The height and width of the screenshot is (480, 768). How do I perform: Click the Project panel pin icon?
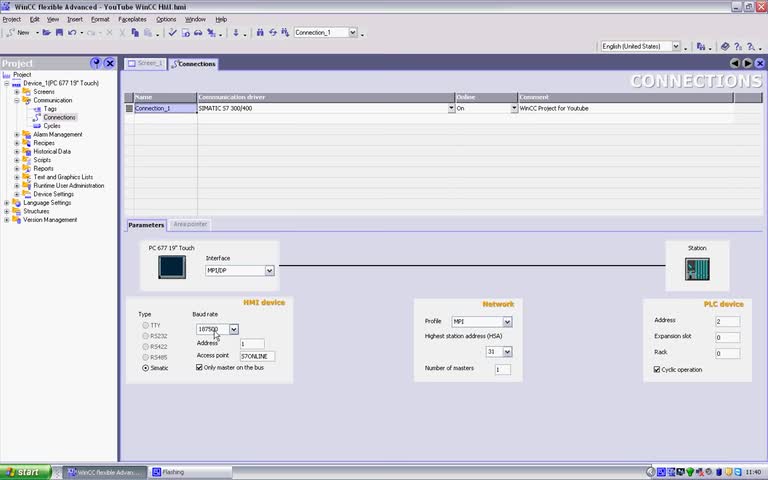click(x=96, y=63)
